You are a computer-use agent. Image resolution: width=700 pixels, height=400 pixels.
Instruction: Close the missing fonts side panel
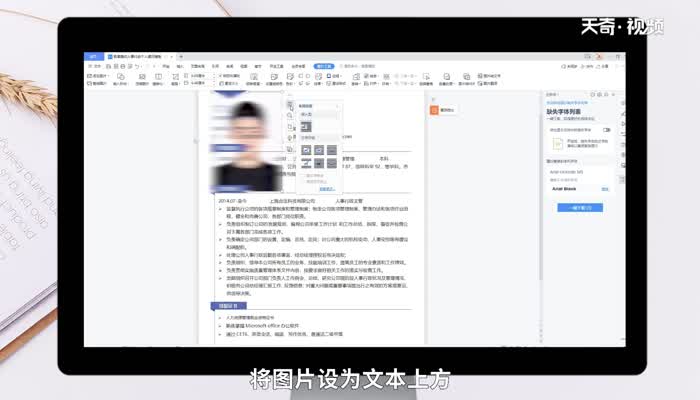(x=613, y=95)
